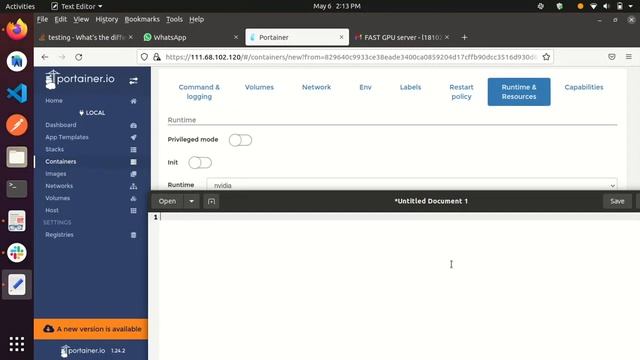Image resolution: width=640 pixels, height=360 pixels.
Task: Launch Terminal from the dock
Action: 17,189
